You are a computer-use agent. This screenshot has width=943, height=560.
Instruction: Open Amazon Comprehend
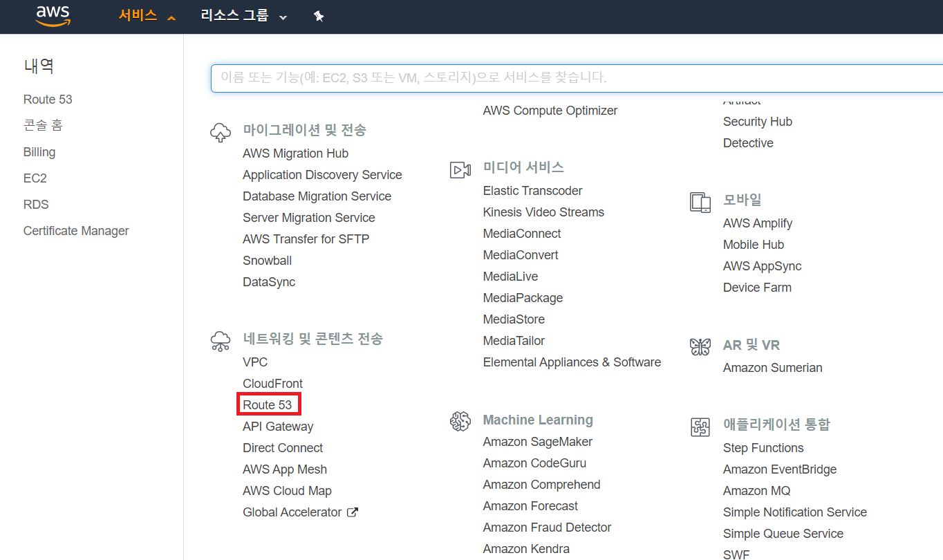[541, 485]
